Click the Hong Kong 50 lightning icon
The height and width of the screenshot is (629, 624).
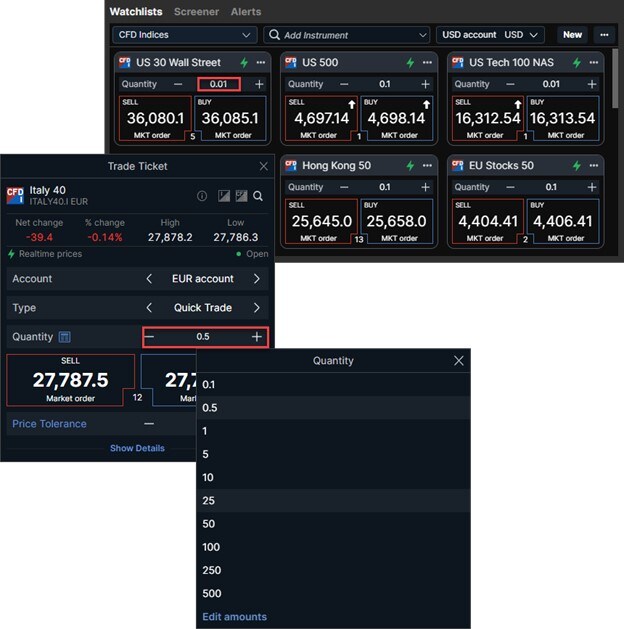(410, 166)
